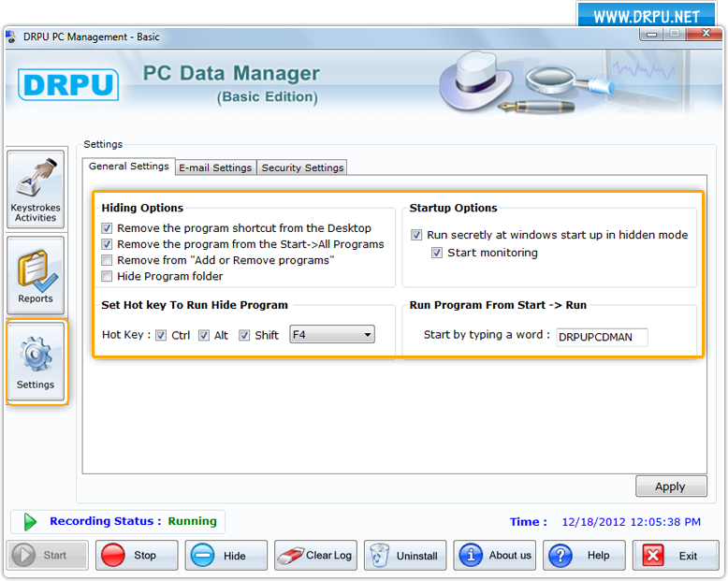Toggle Run secretly at windows start up
Viewport: 728px width, 581px height.
point(416,235)
